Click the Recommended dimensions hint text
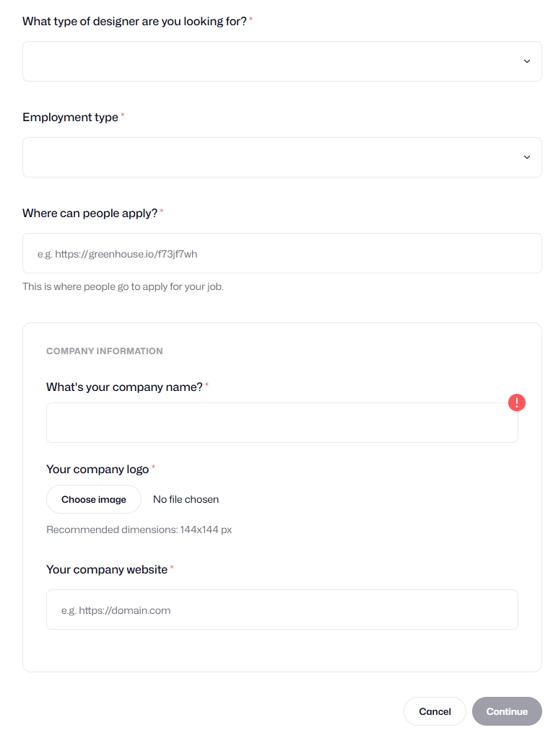Viewport: 553px width, 756px height. click(139, 529)
